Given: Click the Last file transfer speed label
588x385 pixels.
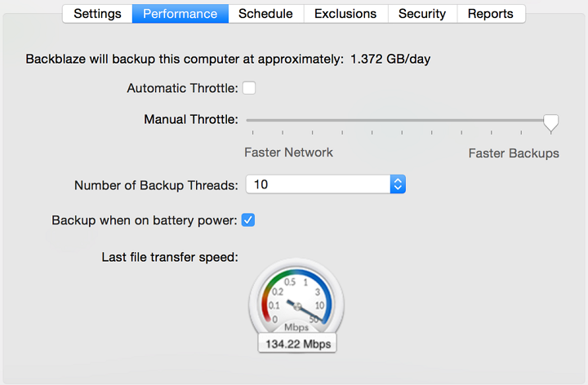Looking at the screenshot, I should click(170, 257).
